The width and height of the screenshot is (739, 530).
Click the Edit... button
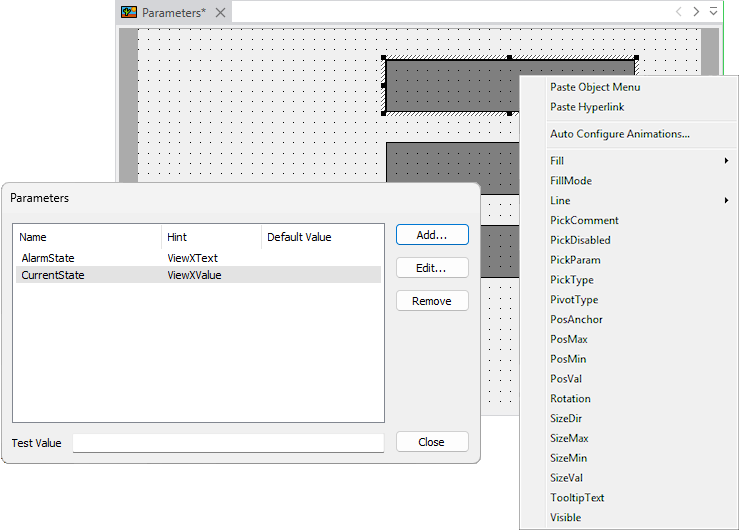(x=432, y=268)
